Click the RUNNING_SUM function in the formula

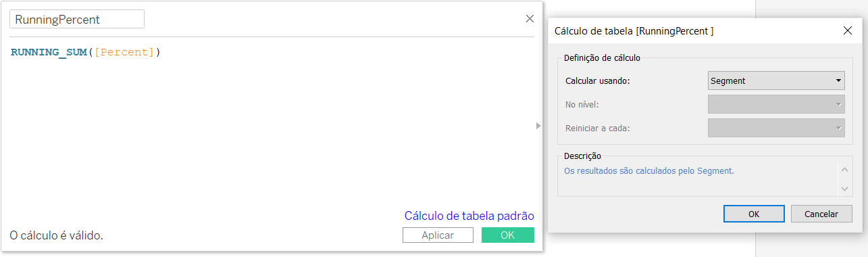pyautogui.click(x=49, y=52)
